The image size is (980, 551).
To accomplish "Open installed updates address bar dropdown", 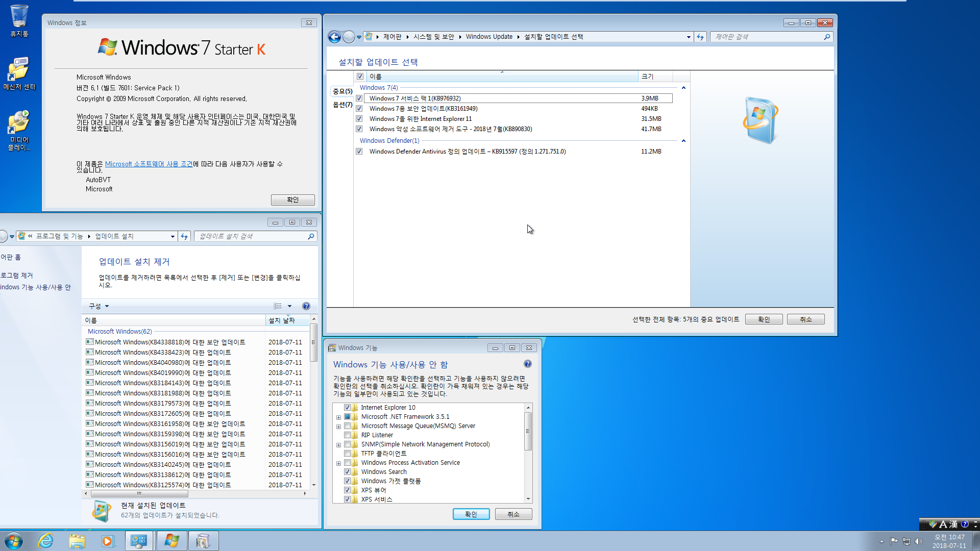I will [x=173, y=236].
